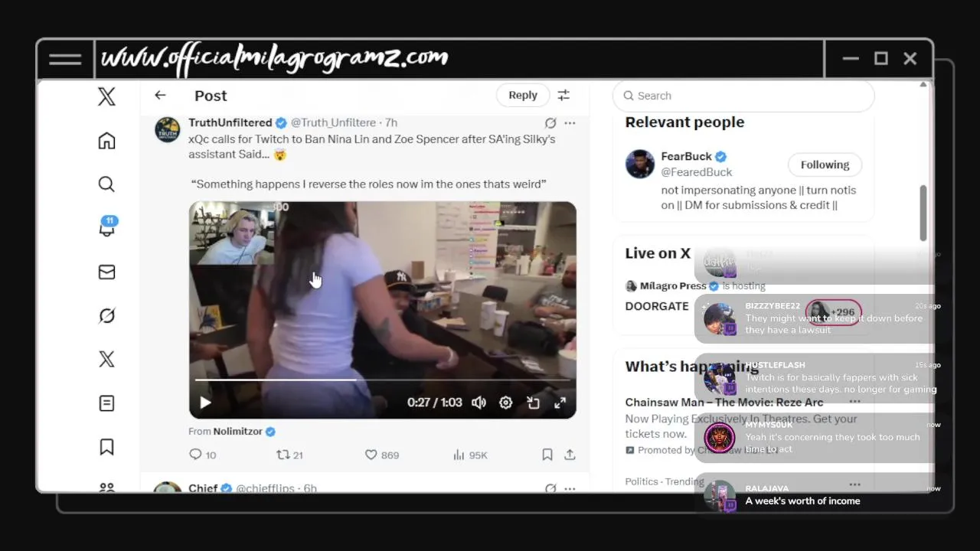Open Chief profile on next post
Viewport: 980px width, 551px height.
click(203, 488)
